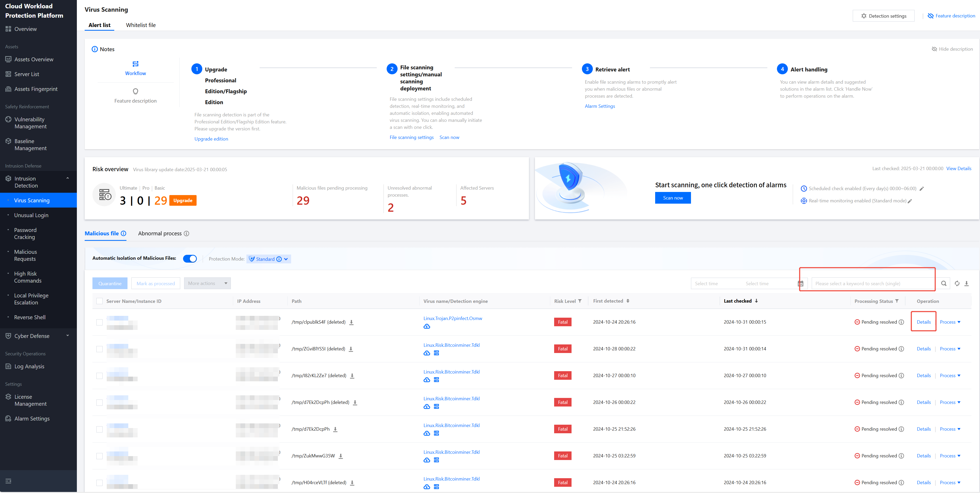Download the /tmp/clpublkS4F file via arrow icon
Image resolution: width=980 pixels, height=493 pixels.
pos(352,322)
